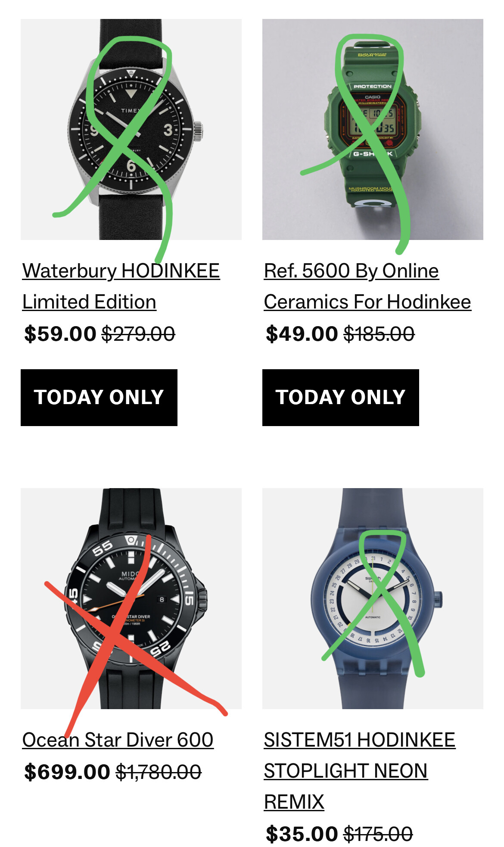Viewport: 504px width, 847px height.
Task: Follow the Ocean Star Diver 600 link
Action: (118, 740)
